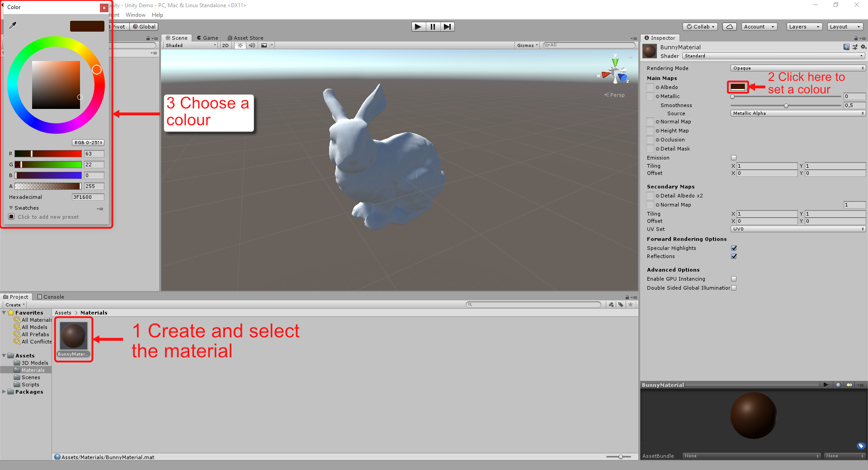The image size is (868, 470).
Task: Click the Albedo color swatch
Action: tap(738, 87)
